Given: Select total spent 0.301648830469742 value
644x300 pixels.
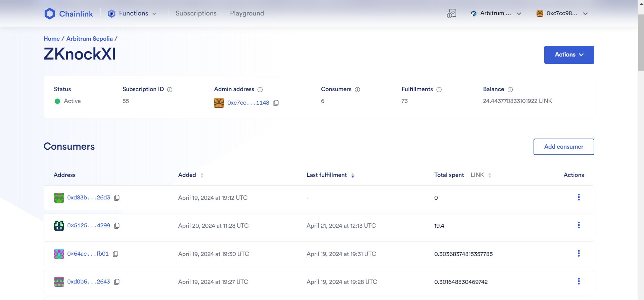Looking at the screenshot, I should click(x=461, y=282).
